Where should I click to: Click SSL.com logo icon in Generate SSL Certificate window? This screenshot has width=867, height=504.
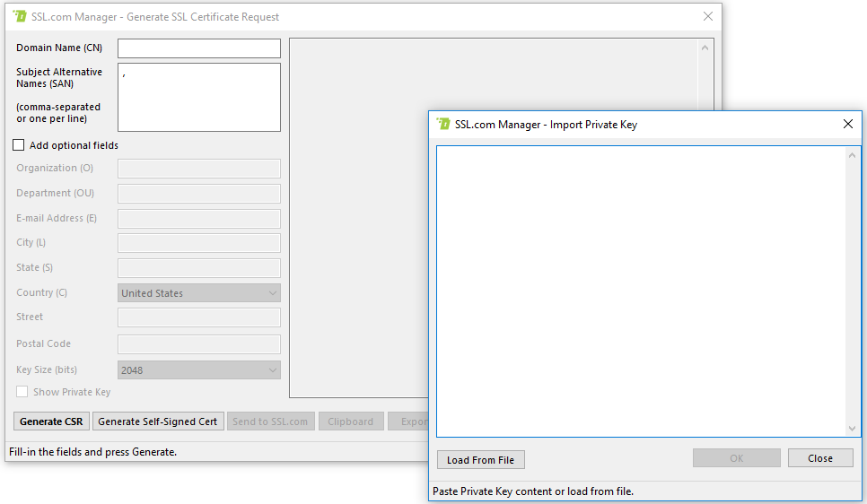(20, 17)
